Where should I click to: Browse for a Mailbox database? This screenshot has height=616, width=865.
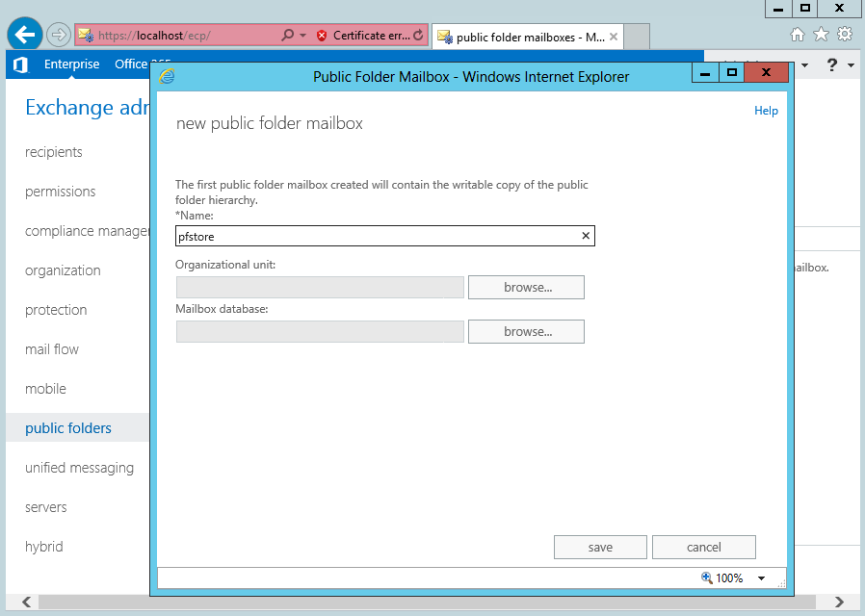point(526,331)
